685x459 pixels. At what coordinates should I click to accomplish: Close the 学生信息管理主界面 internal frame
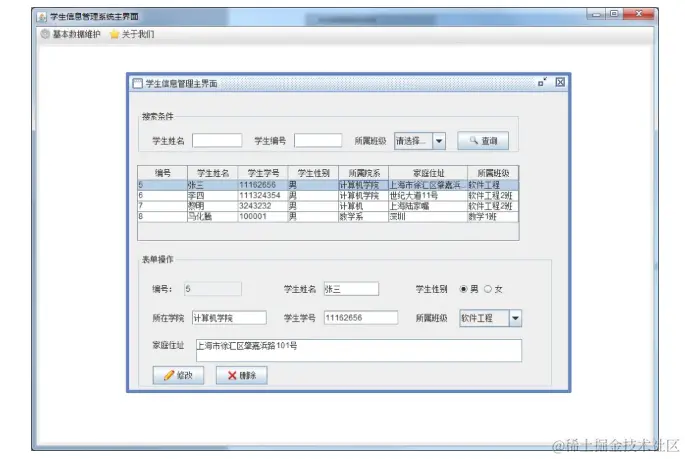[x=560, y=82]
